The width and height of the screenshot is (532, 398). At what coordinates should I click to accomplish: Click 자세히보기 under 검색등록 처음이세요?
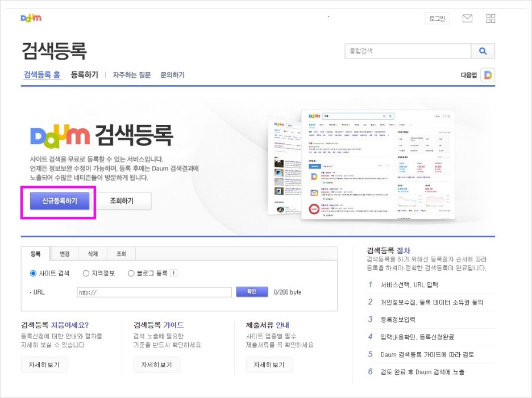44,365
